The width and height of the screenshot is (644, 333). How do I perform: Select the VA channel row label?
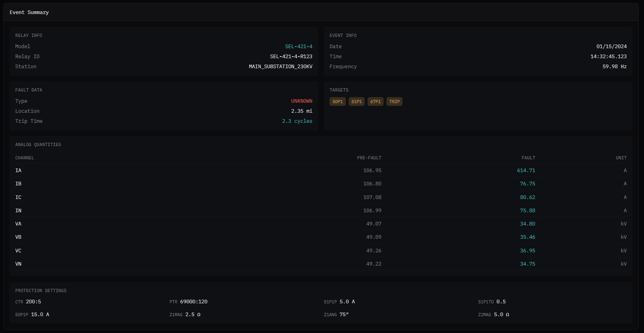(x=18, y=224)
